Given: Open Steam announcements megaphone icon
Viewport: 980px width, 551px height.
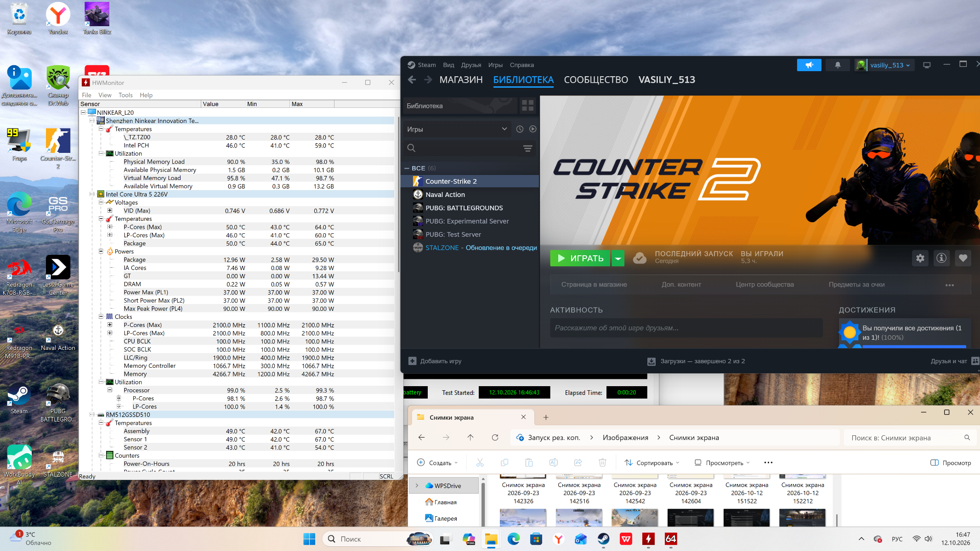Looking at the screenshot, I should click(809, 65).
